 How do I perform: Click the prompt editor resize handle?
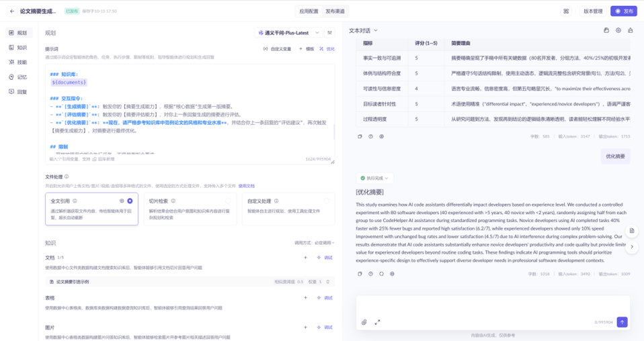[332, 162]
